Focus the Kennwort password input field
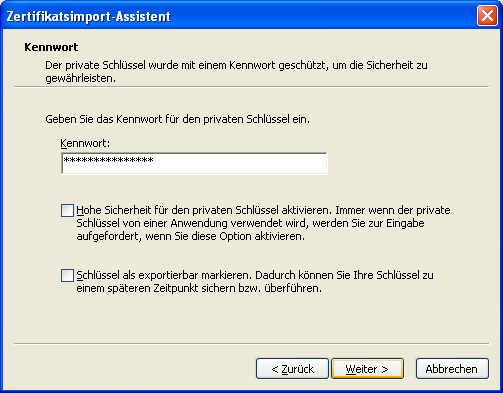This screenshot has height=393, width=503. click(x=194, y=163)
